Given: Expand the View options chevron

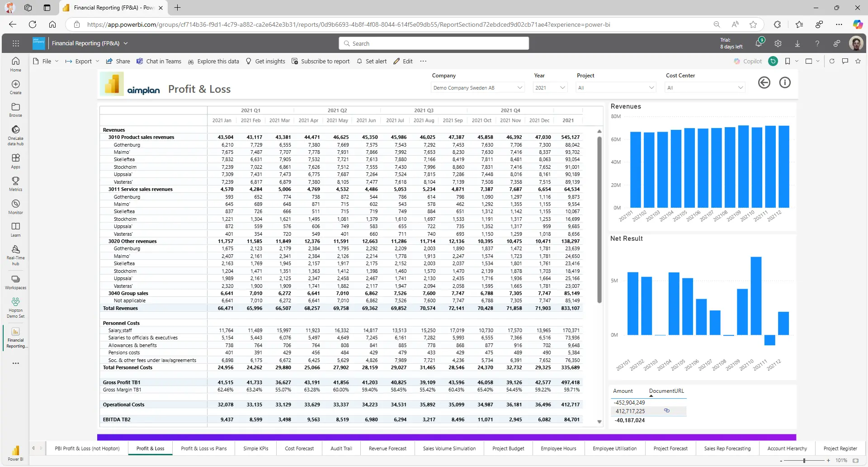Looking at the screenshot, I should 818,61.
